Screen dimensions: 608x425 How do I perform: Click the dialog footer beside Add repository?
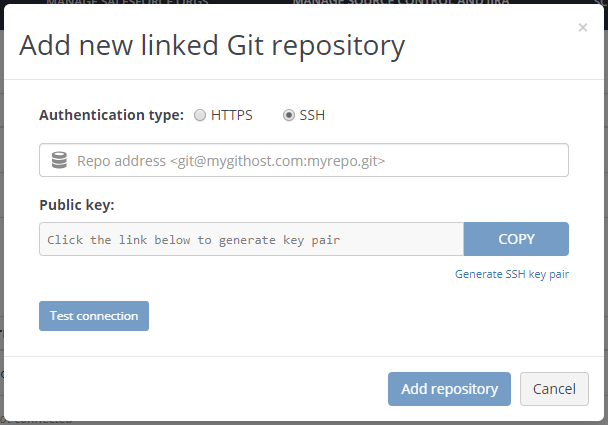pos(200,389)
